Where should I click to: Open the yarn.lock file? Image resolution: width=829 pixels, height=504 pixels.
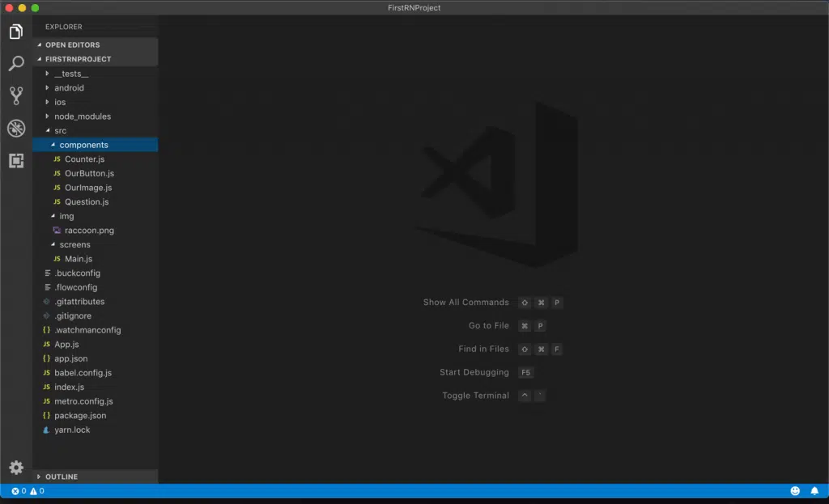click(72, 430)
